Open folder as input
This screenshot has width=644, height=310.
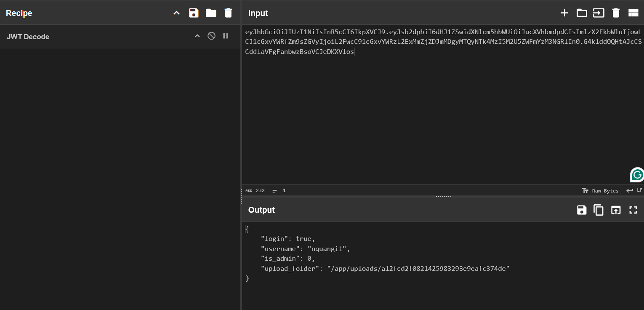[x=582, y=13]
